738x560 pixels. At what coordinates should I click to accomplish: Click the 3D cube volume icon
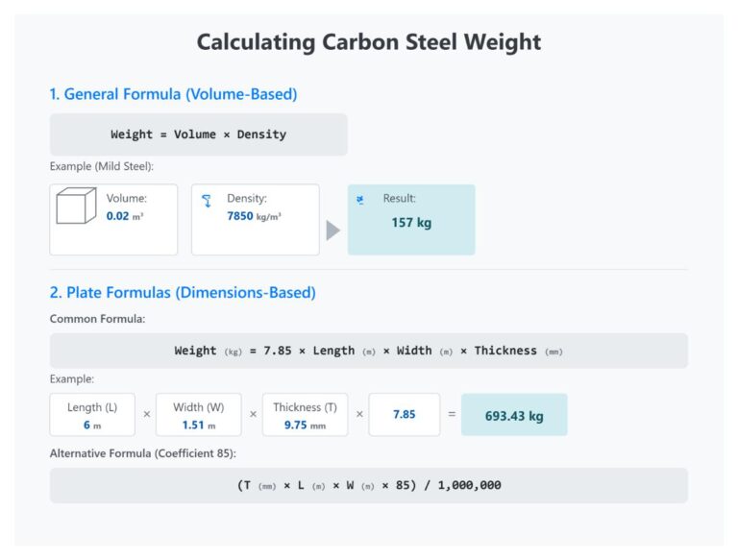[76, 206]
